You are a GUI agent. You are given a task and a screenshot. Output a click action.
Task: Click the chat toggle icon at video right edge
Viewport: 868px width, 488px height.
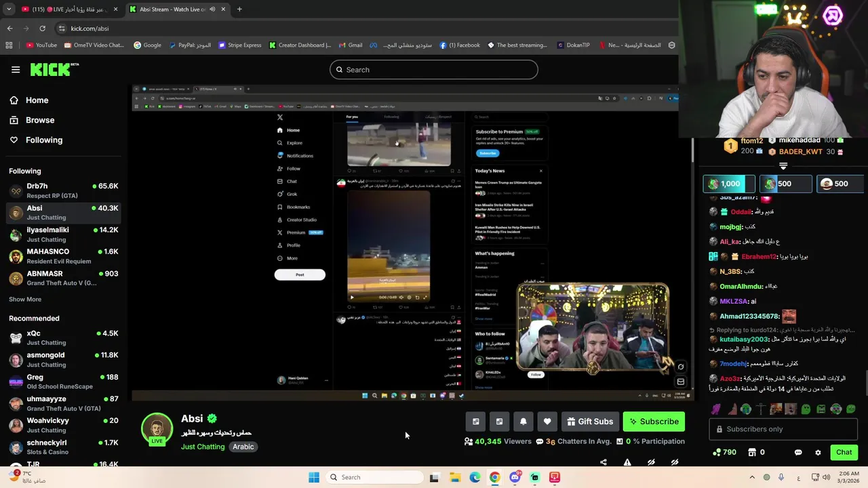(x=681, y=382)
